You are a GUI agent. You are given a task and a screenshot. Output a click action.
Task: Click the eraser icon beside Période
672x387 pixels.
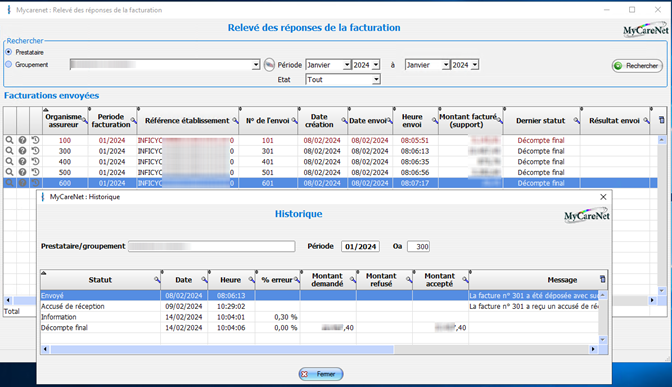click(x=269, y=65)
